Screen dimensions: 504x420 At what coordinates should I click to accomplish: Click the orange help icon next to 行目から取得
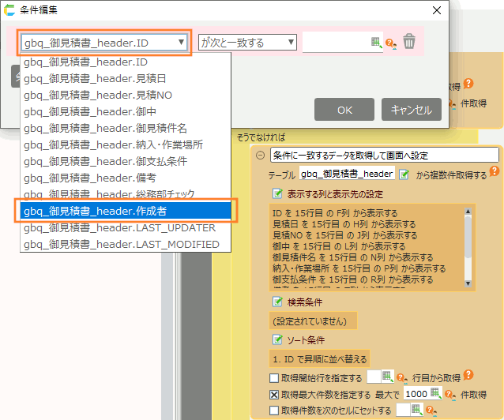point(468,375)
